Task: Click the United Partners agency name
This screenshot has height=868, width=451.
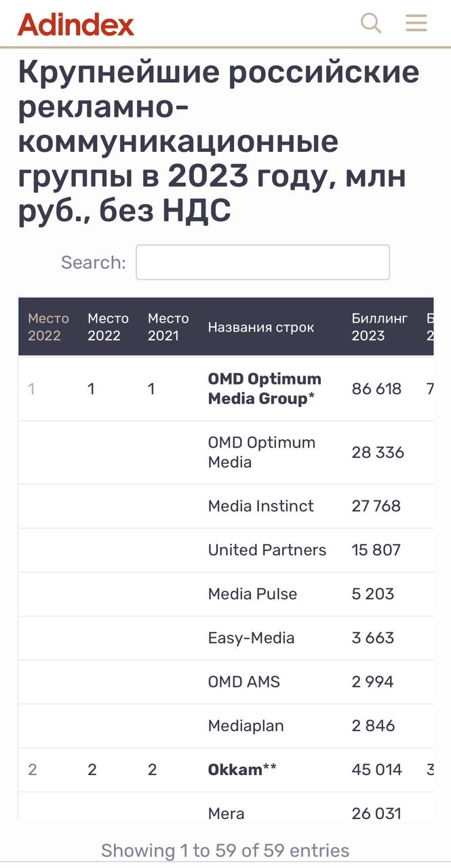Action: 267,550
